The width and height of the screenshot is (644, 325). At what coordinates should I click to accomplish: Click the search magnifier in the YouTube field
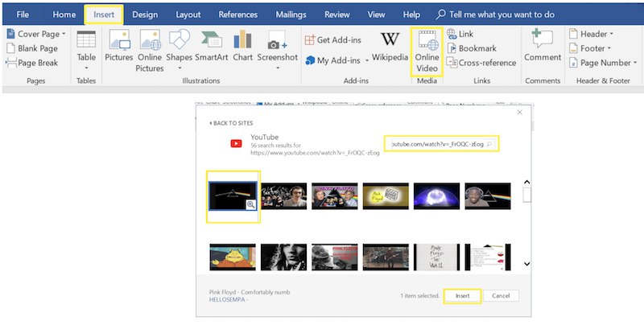click(489, 144)
